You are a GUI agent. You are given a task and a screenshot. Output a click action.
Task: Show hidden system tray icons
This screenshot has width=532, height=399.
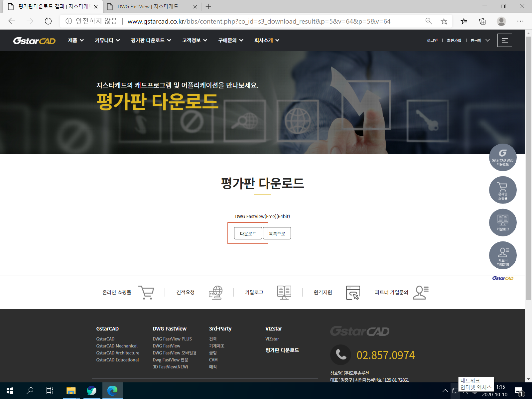[445, 391]
